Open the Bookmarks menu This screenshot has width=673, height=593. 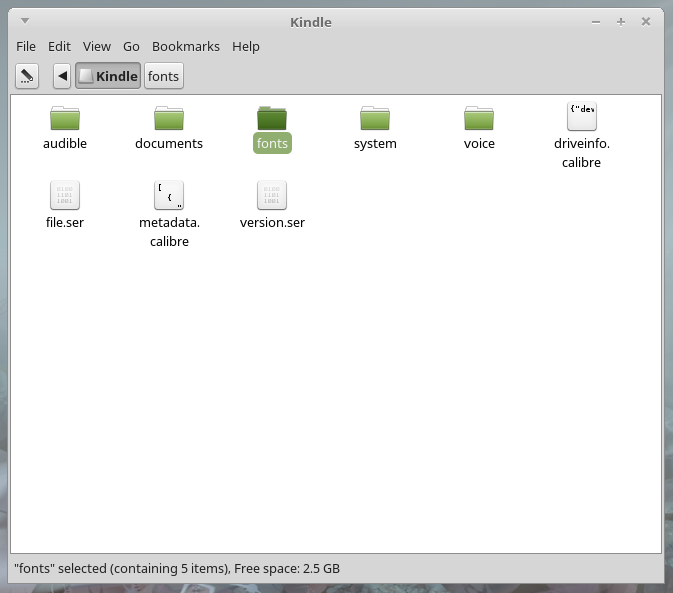tap(186, 46)
